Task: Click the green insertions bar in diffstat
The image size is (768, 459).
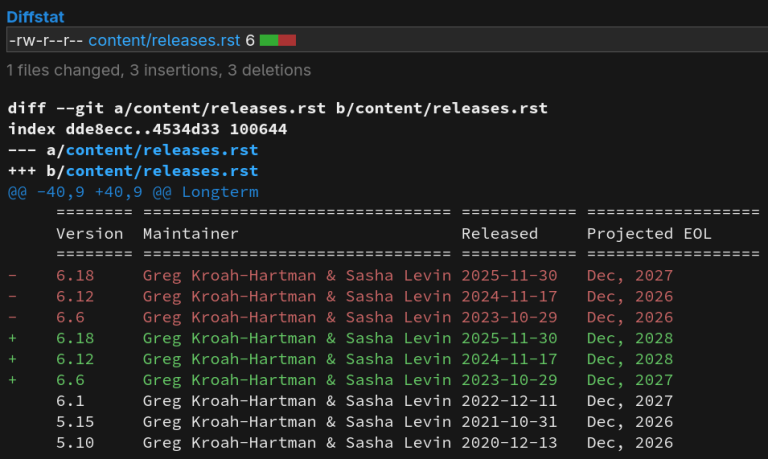Action: point(269,40)
